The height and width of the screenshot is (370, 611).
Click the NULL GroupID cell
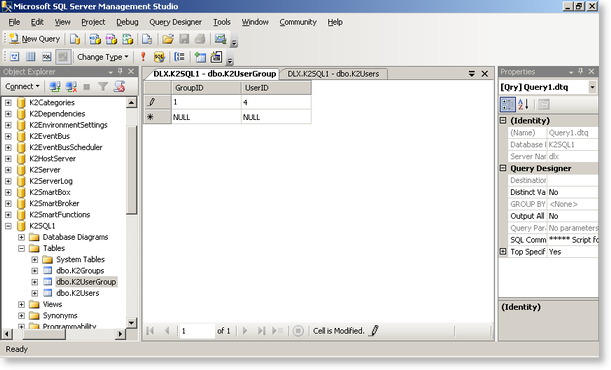(206, 117)
